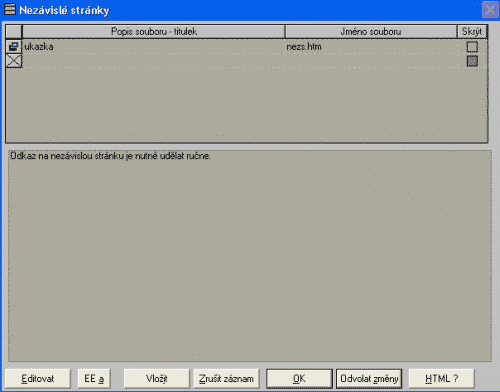Screen dimensions: 500x392
Task: Click the crossed-out new row marker icon
Action: click(x=14, y=61)
